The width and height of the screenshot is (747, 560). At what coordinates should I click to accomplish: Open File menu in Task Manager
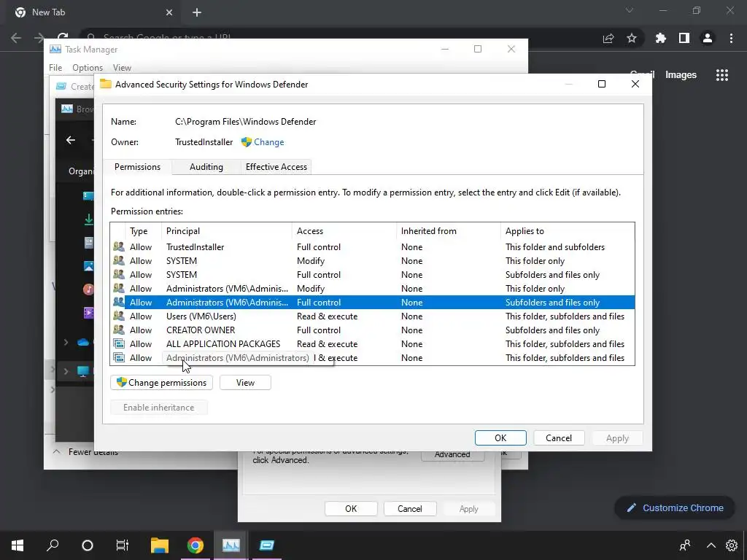[x=55, y=68]
